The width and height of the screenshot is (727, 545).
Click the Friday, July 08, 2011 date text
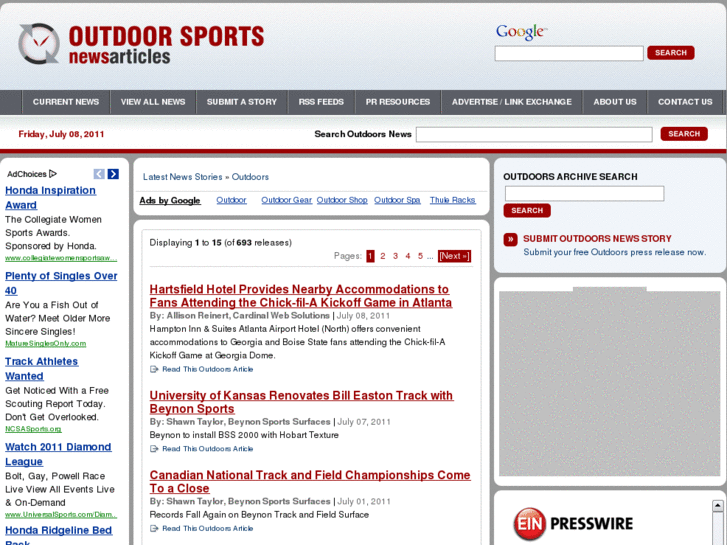click(61, 134)
